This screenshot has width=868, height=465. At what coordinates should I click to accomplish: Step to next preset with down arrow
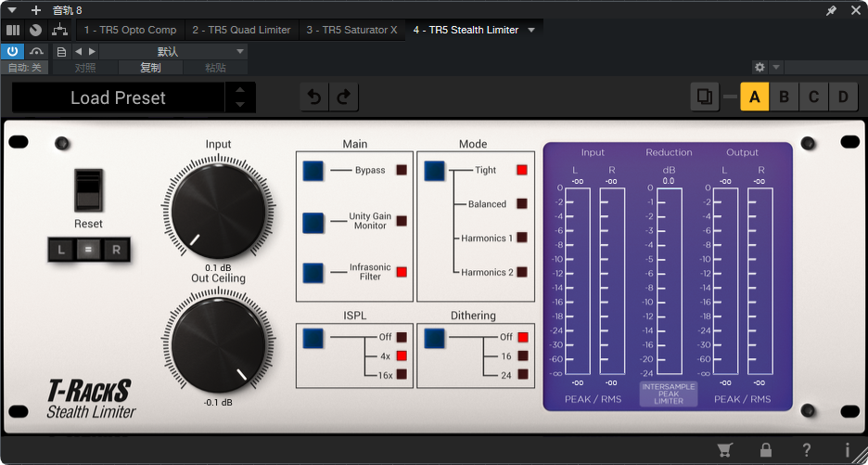pos(240,104)
